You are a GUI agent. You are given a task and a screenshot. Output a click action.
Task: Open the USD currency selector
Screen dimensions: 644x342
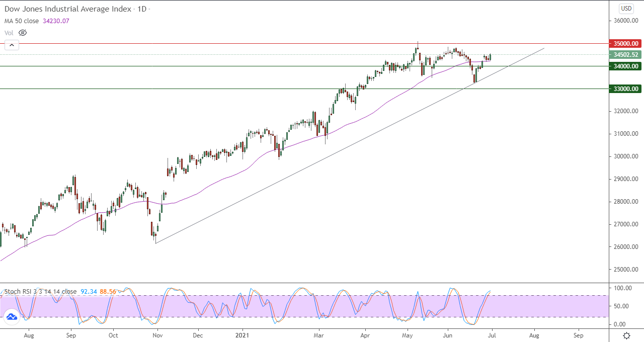point(626,9)
